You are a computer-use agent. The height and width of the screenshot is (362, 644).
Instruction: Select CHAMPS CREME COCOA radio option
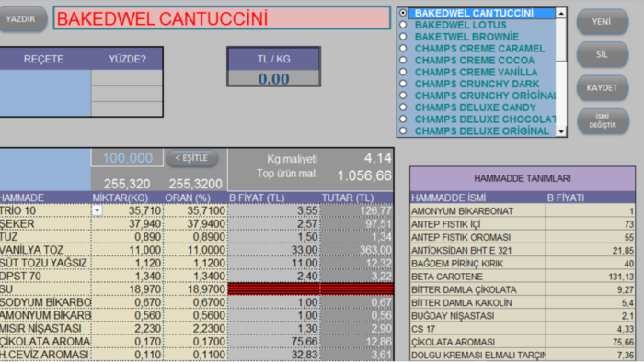click(x=403, y=61)
